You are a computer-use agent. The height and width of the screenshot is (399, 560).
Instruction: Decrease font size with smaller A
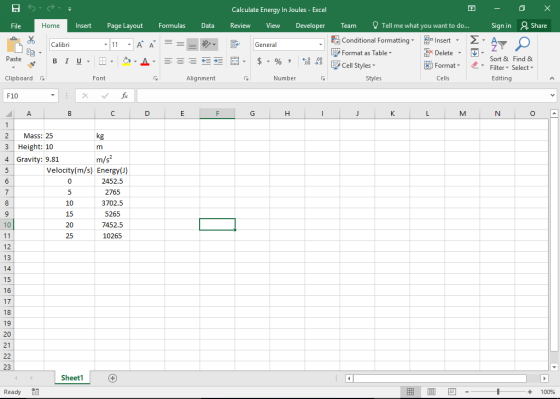(x=152, y=45)
